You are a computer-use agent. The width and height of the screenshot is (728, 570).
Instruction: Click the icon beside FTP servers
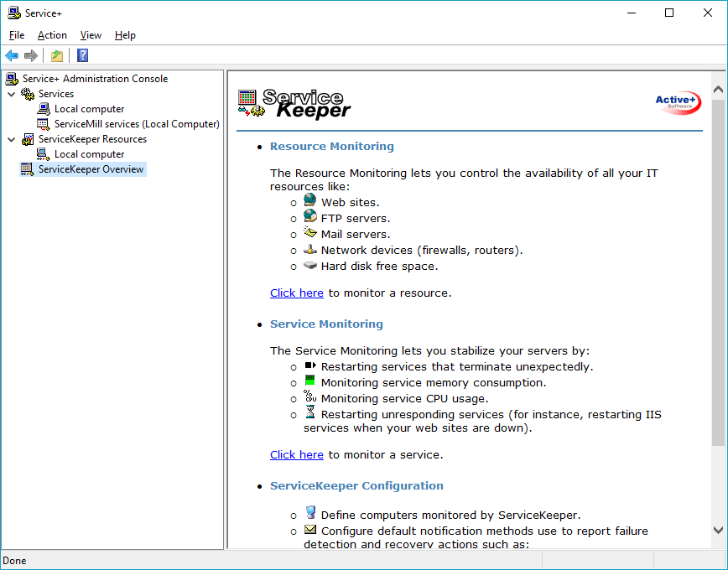(310, 215)
